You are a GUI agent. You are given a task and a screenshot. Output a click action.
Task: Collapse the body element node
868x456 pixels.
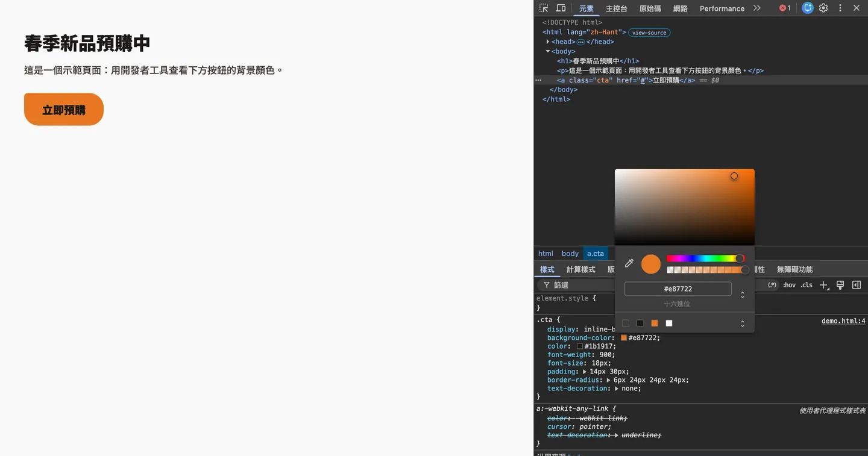click(x=548, y=51)
